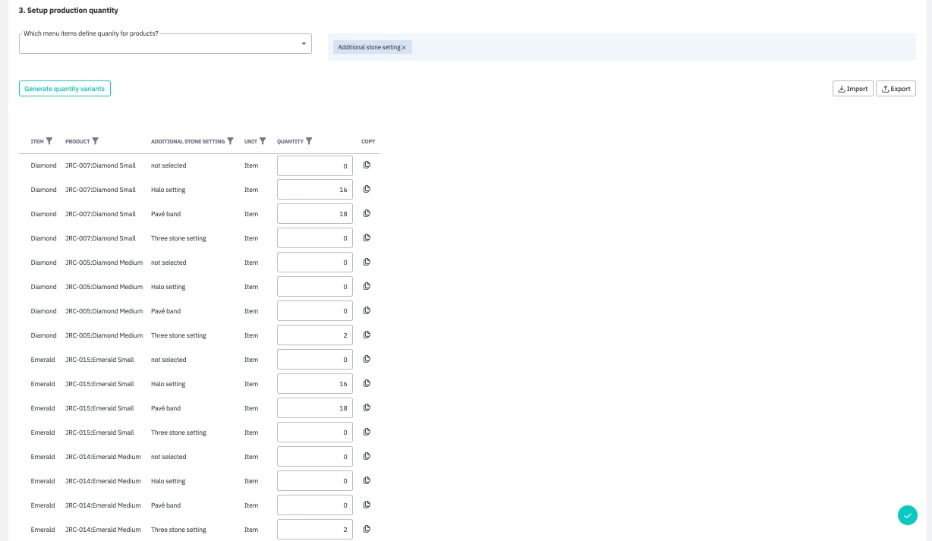Copy quantity for Emerald Small Halo setting row
The image size is (932, 541).
366,383
